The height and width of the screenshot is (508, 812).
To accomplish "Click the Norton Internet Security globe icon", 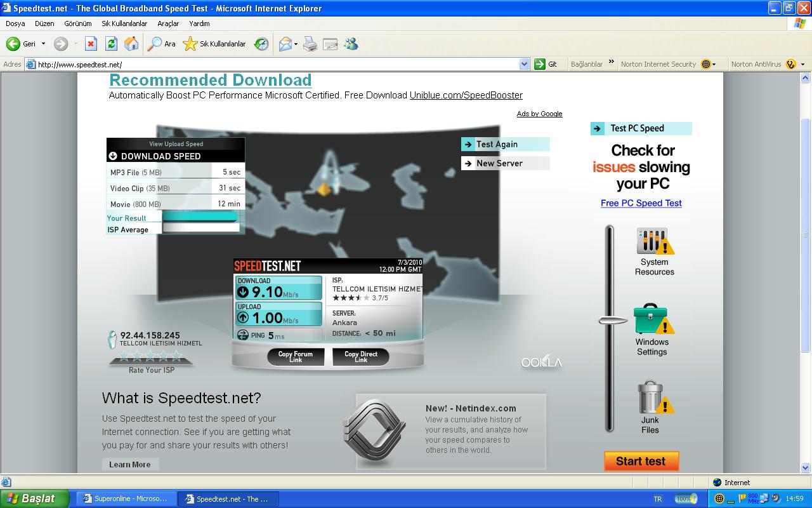I will pyautogui.click(x=705, y=64).
